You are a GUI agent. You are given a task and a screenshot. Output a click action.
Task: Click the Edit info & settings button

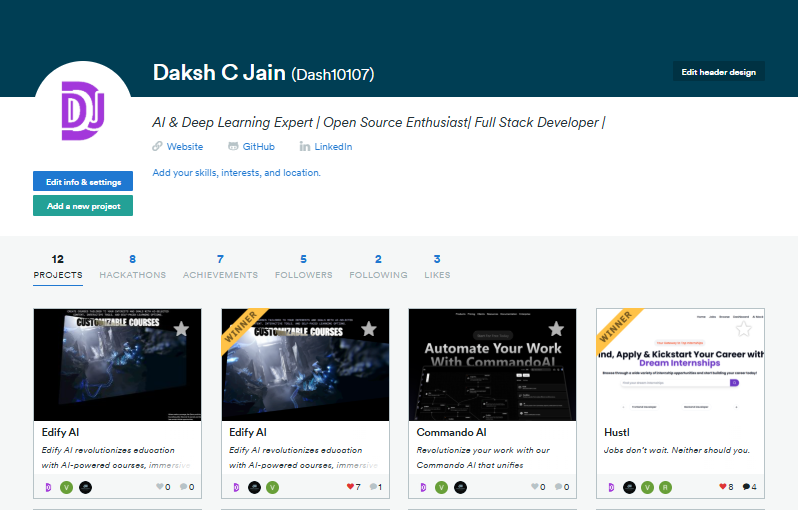pyautogui.click(x=83, y=181)
